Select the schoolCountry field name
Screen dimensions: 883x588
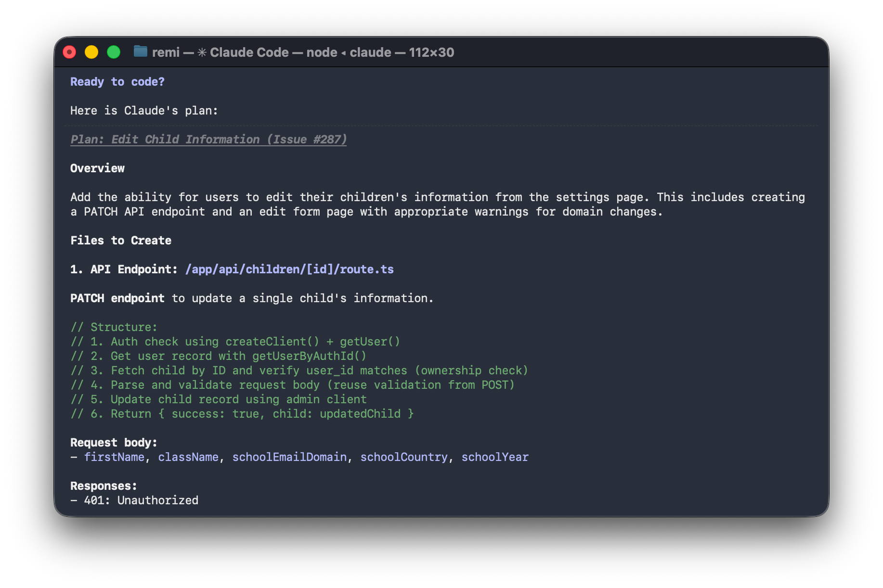click(x=404, y=457)
